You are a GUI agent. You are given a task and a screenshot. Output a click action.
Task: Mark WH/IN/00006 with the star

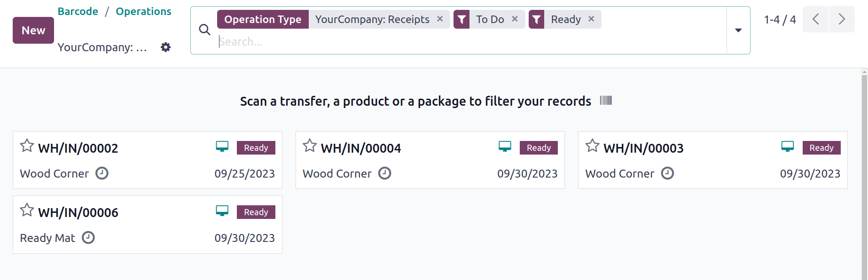(x=27, y=210)
